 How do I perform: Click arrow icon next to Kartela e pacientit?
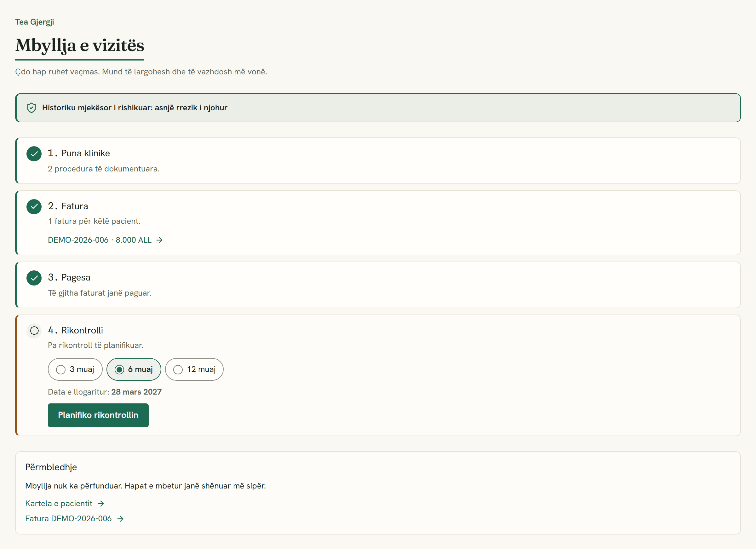point(101,504)
